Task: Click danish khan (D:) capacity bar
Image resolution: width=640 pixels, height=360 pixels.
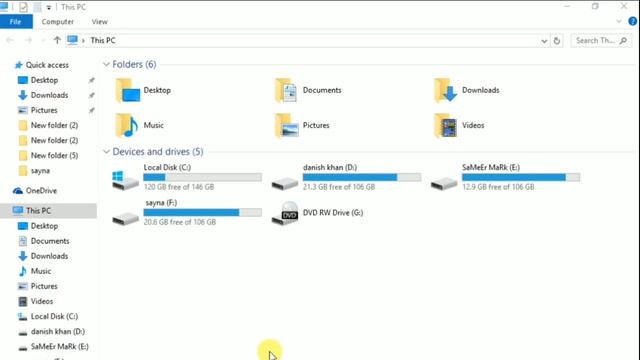Action: click(x=362, y=177)
